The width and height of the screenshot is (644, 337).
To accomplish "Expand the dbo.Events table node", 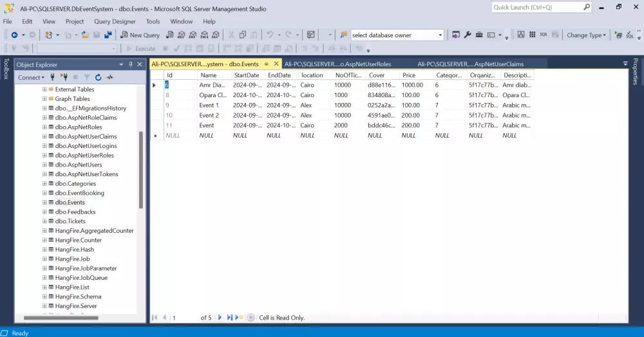I will pyautogui.click(x=44, y=202).
